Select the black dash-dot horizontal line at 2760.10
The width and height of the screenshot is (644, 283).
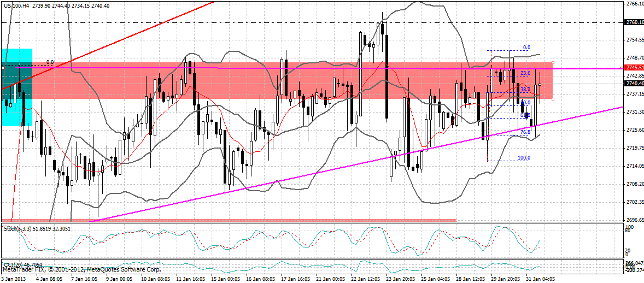click(312, 22)
